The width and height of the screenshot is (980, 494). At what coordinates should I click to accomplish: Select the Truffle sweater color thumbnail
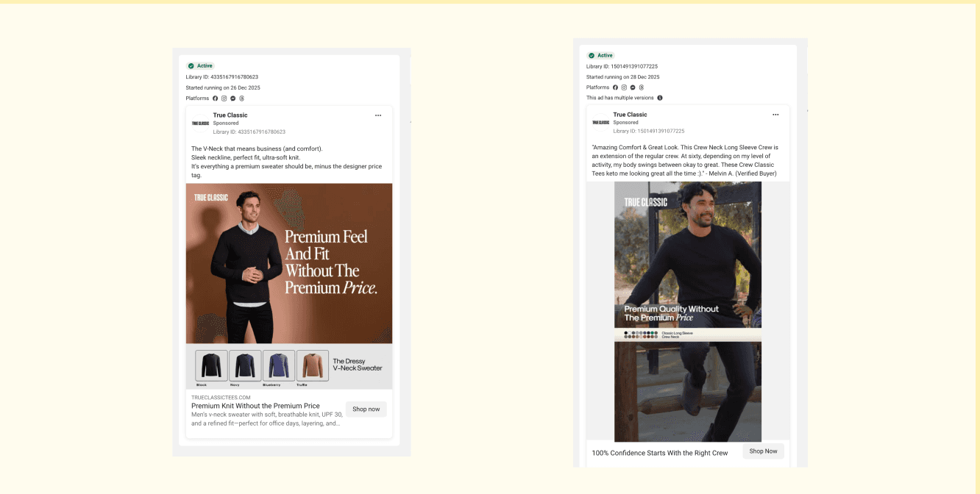[x=313, y=365]
